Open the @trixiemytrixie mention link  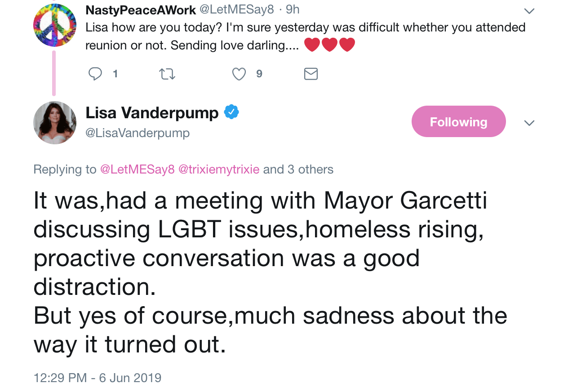pos(219,169)
